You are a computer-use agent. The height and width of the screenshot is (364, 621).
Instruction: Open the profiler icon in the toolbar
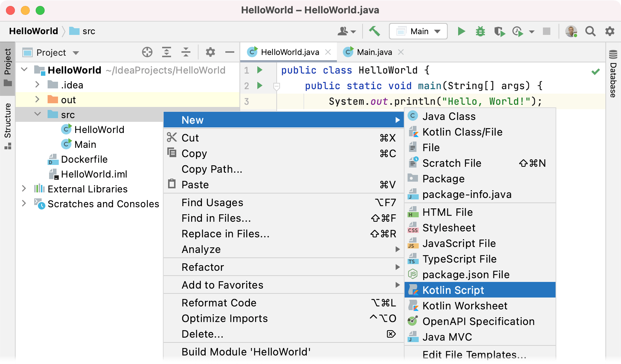coord(518,31)
